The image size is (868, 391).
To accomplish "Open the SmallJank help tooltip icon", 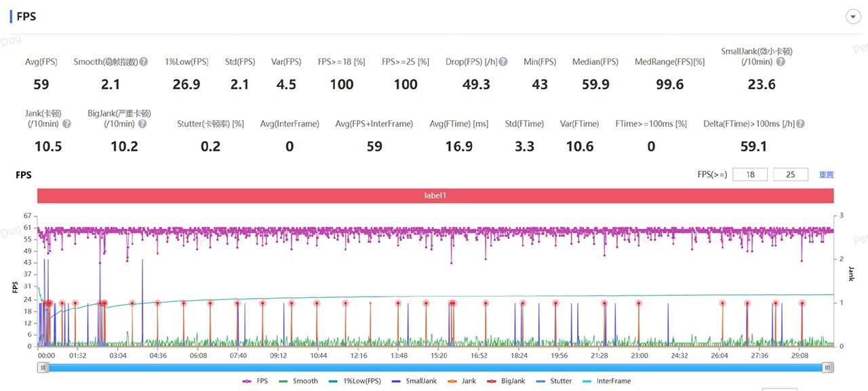I will pos(781,62).
